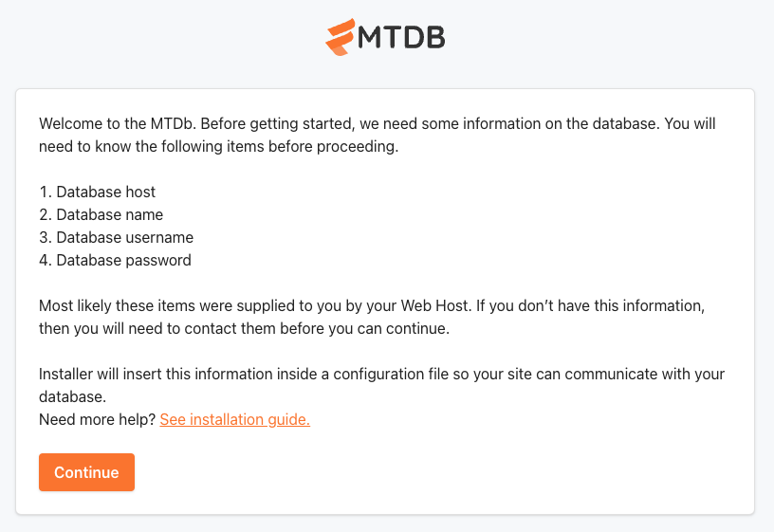Screen dimensions: 774x532
Task: Select the Database name list item
Action: [101, 214]
